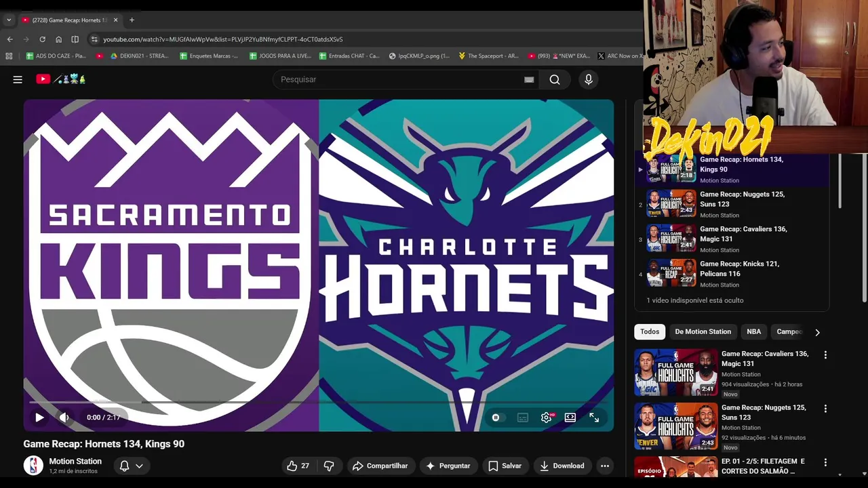Viewport: 868px width, 488px height.
Task: Click the red YouTube icon bookmark after ADS DO CAZE
Action: (100, 56)
